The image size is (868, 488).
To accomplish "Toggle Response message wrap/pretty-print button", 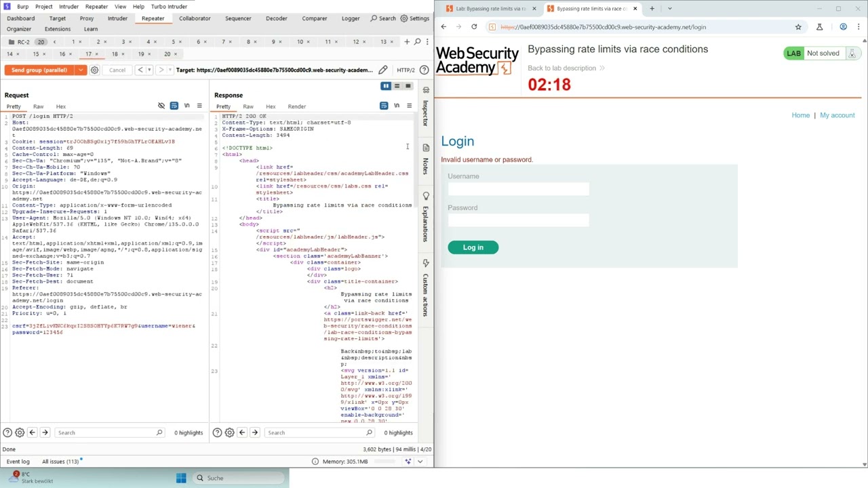I will pyautogui.click(x=384, y=106).
